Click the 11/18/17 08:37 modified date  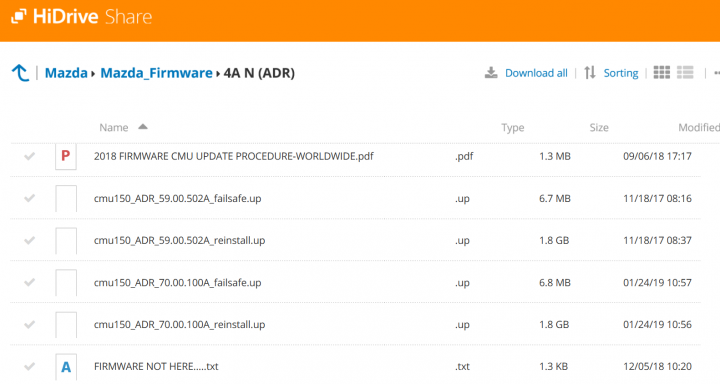click(x=657, y=240)
